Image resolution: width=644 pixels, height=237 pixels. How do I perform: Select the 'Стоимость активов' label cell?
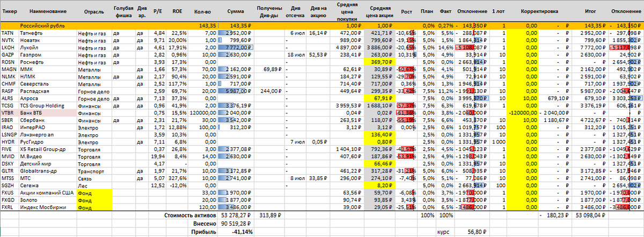click(190, 216)
